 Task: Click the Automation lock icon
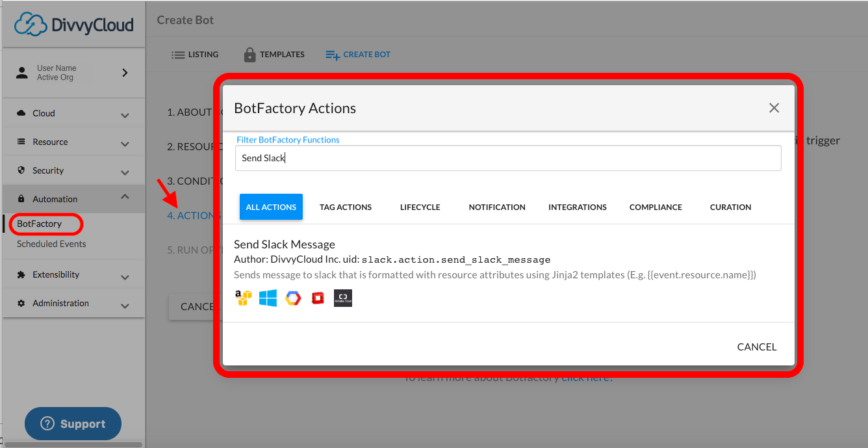(x=21, y=199)
